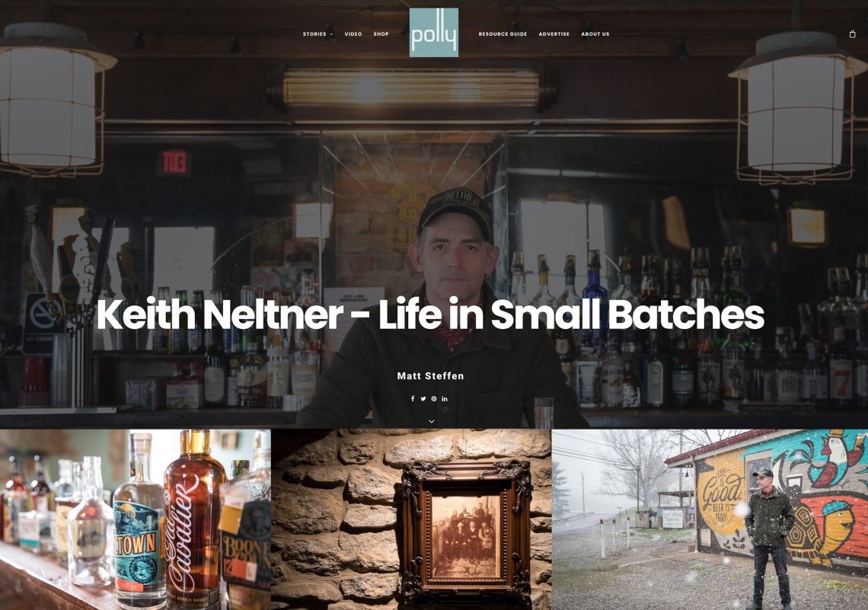Screen dimensions: 868x610
Task: Open the Shop menu link
Action: [x=381, y=34]
